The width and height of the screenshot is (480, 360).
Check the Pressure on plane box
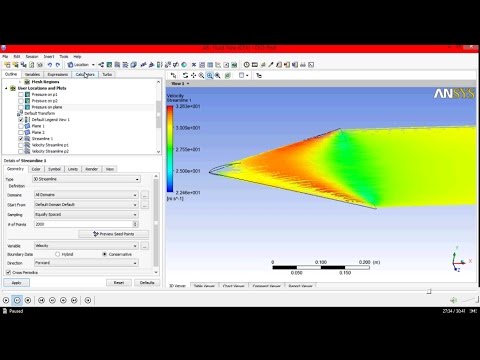[21, 107]
